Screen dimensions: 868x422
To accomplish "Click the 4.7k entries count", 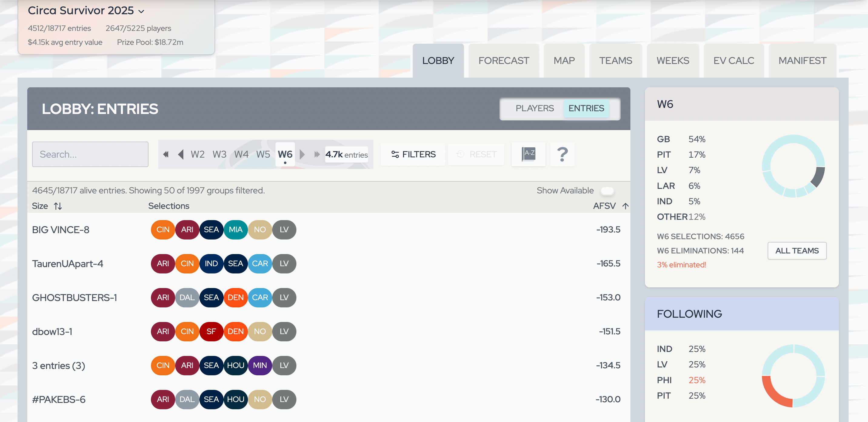I will click(346, 154).
